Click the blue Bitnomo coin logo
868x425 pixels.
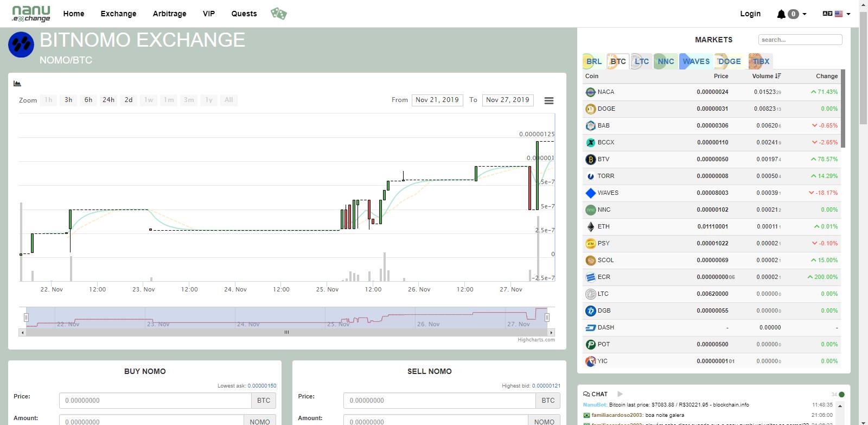pos(21,45)
